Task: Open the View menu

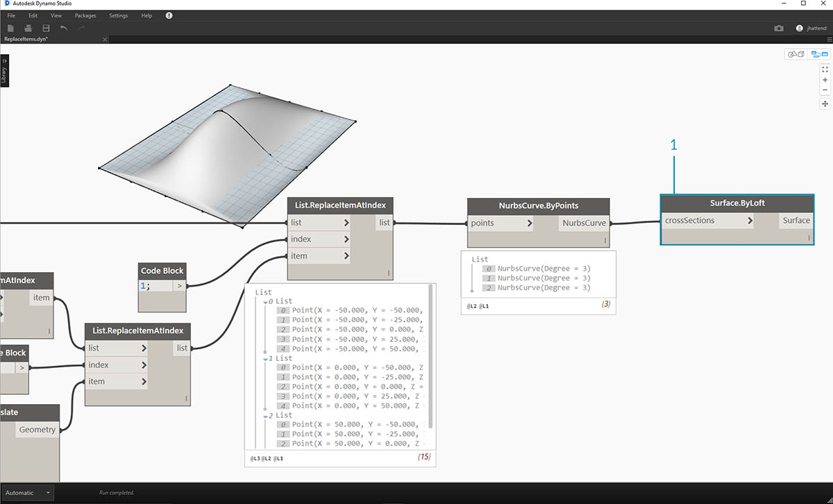Action: [x=56, y=15]
